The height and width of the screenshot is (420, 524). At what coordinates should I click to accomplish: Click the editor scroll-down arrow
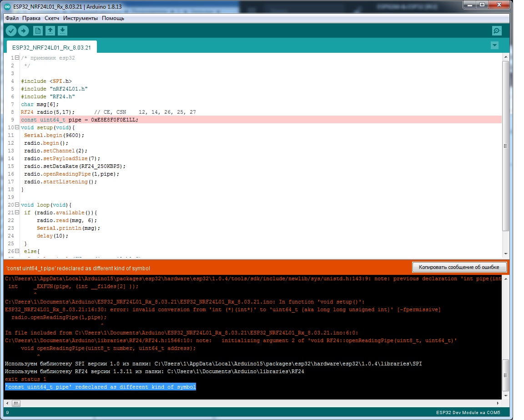coord(506,254)
